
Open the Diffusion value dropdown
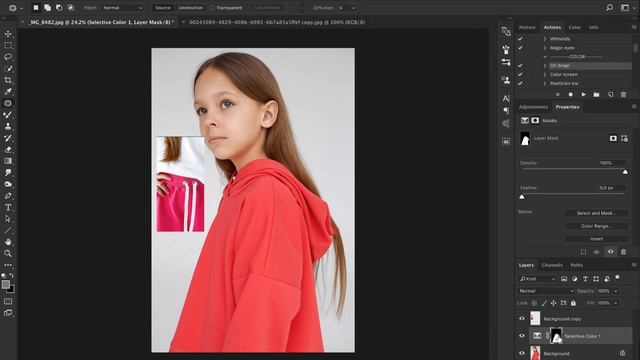pos(353,8)
